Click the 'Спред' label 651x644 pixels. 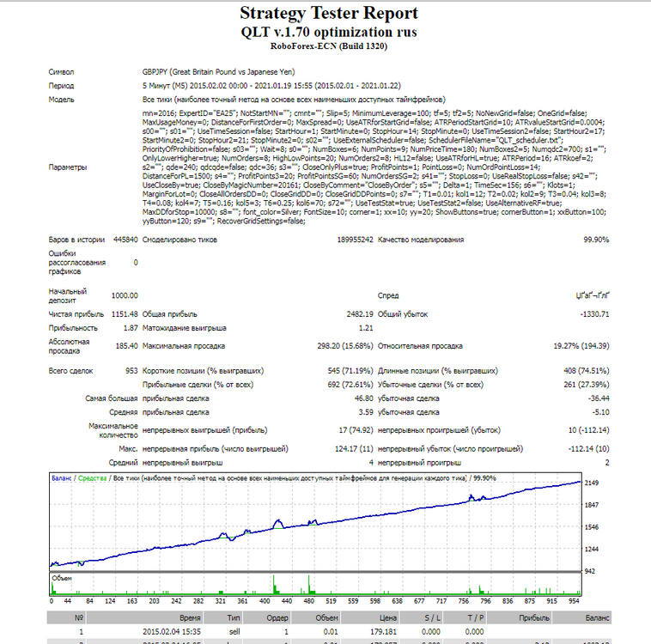(x=388, y=295)
